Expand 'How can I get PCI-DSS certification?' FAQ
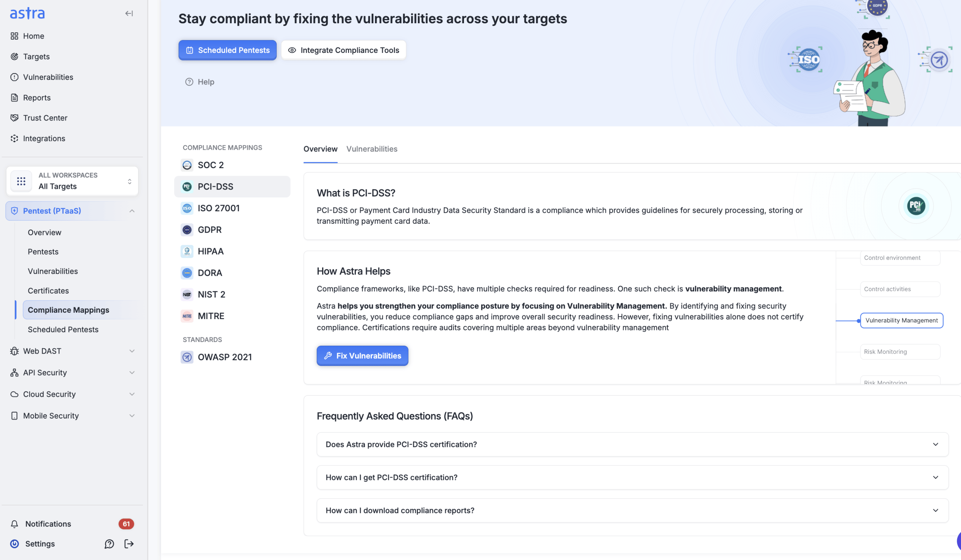961x560 pixels. [x=632, y=478]
